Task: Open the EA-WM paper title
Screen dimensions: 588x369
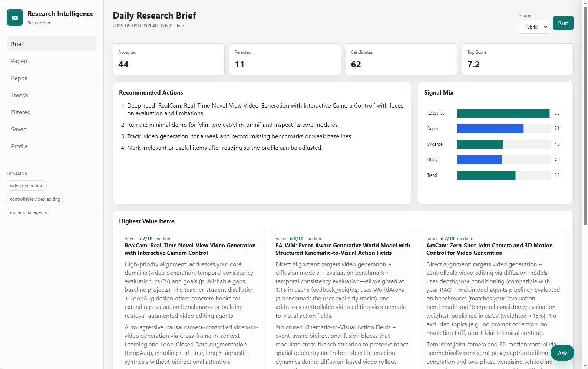Action: tap(343, 249)
